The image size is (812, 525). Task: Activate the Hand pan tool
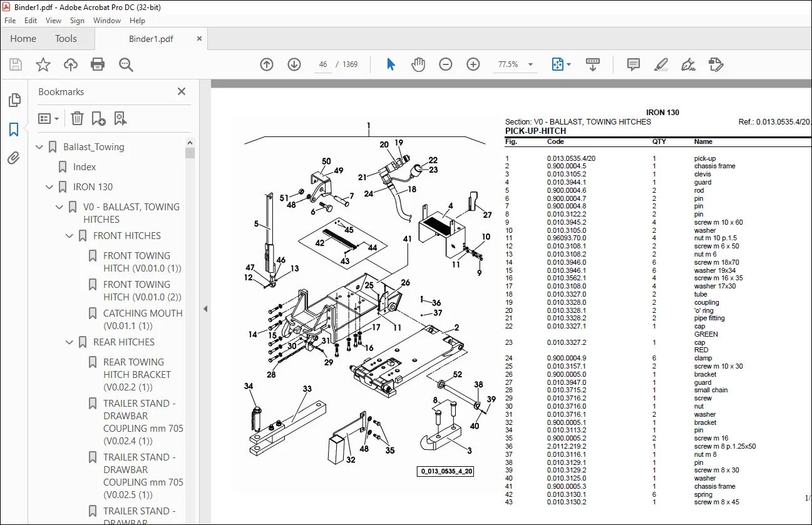pyautogui.click(x=418, y=64)
